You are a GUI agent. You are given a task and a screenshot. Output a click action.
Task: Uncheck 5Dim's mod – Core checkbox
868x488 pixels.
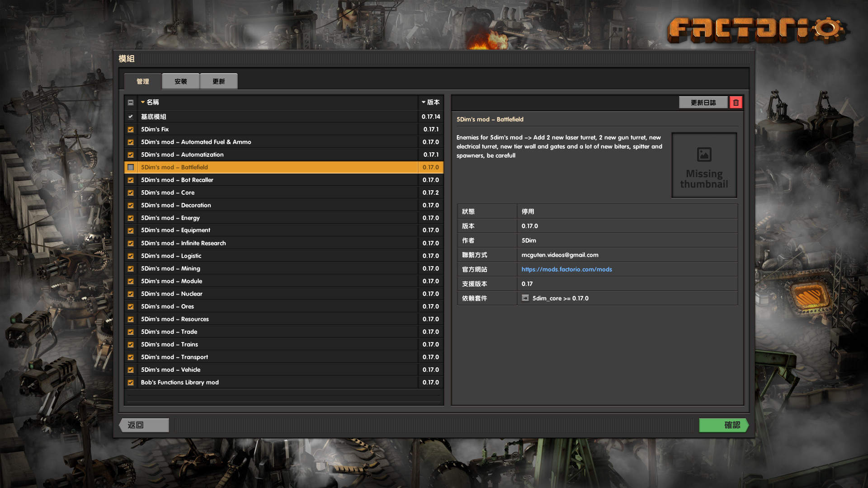click(131, 192)
